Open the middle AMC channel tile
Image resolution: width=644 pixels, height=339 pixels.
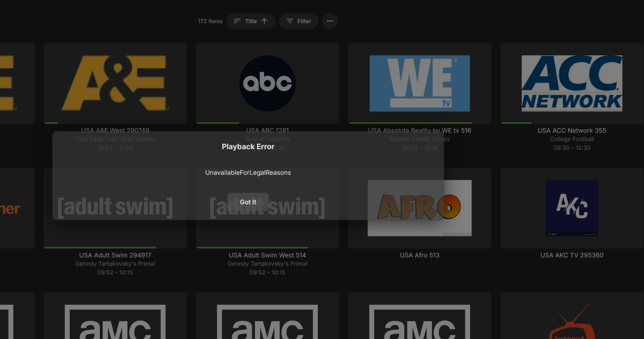267,322
